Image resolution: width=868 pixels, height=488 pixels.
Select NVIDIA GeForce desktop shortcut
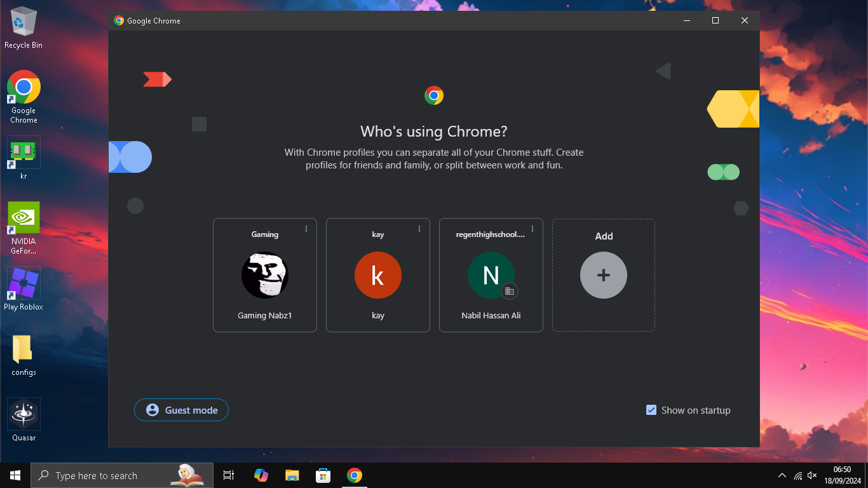click(24, 228)
